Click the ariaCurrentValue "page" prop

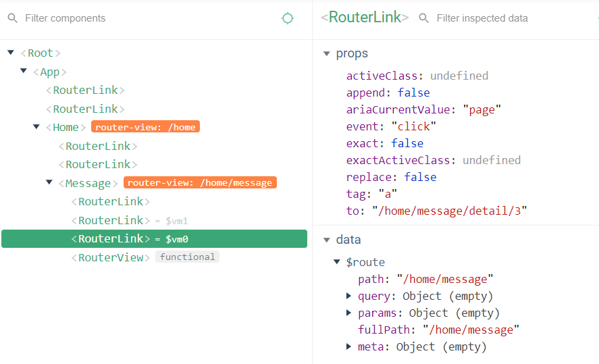click(423, 109)
